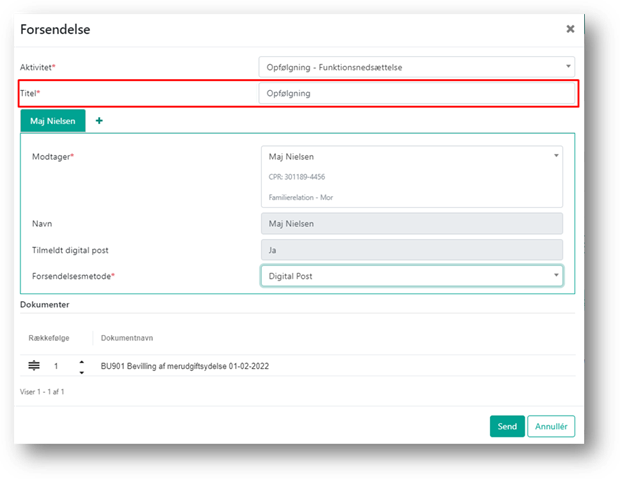Select the Maj Nielsen tab

(54, 121)
